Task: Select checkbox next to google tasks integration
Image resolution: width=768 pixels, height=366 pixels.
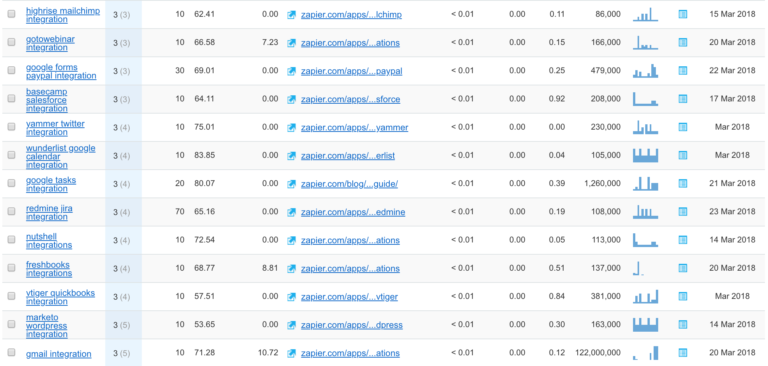Action: click(x=11, y=183)
